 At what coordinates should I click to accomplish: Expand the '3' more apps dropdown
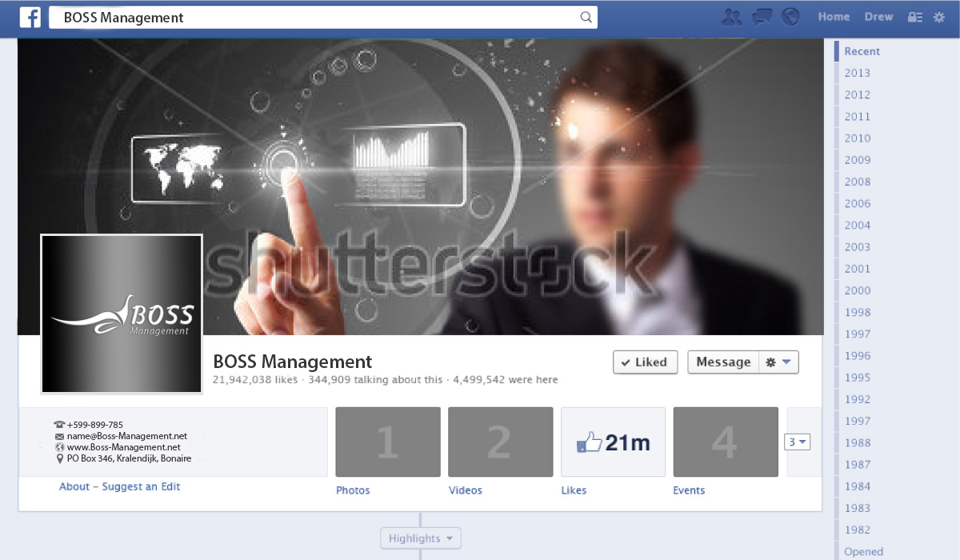[x=798, y=442]
